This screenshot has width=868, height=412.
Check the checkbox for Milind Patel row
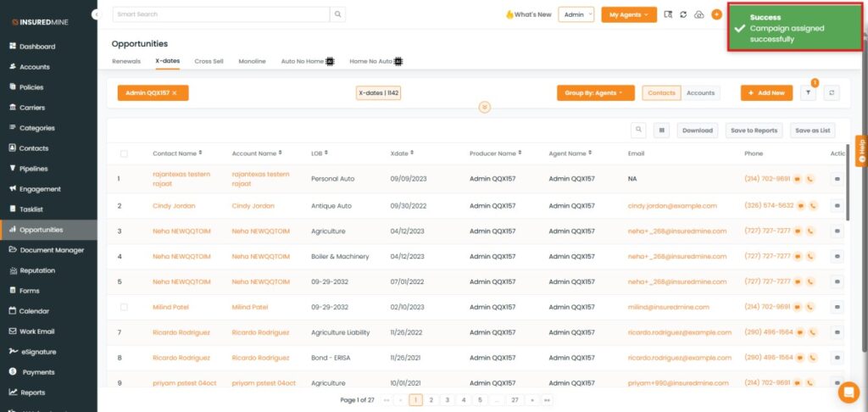pyautogui.click(x=124, y=307)
